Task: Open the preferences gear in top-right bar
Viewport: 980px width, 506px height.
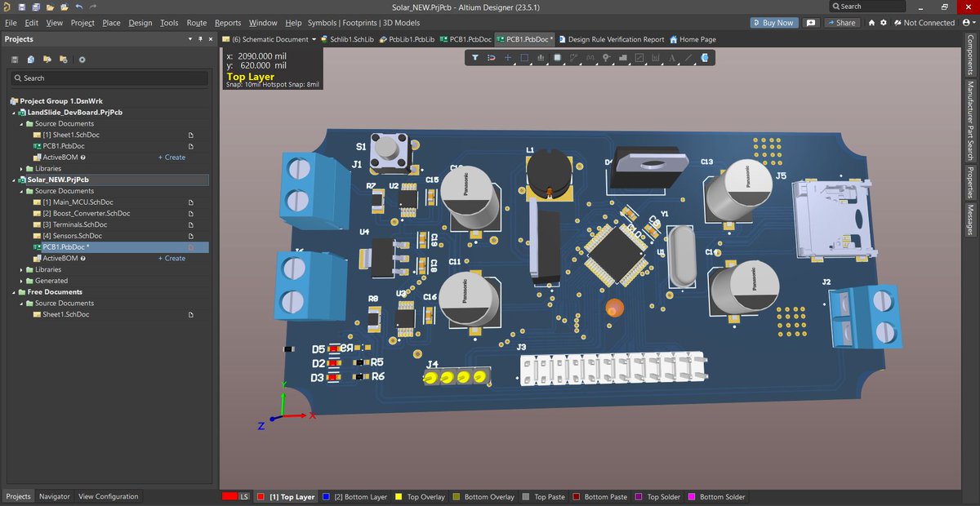Action: pos(884,23)
